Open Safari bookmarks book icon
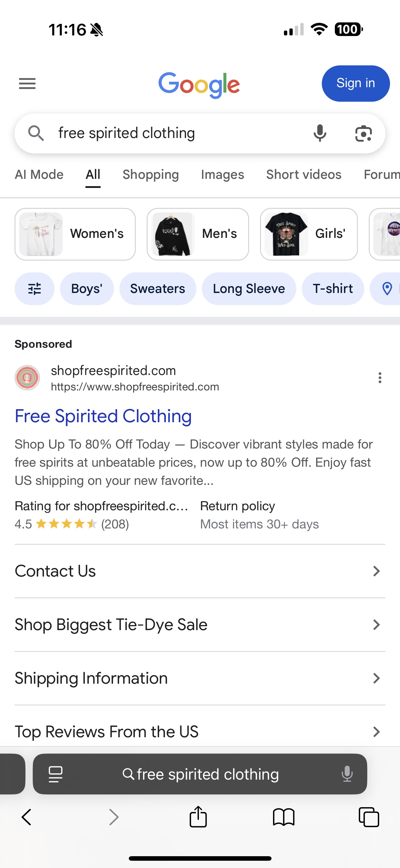 click(284, 817)
